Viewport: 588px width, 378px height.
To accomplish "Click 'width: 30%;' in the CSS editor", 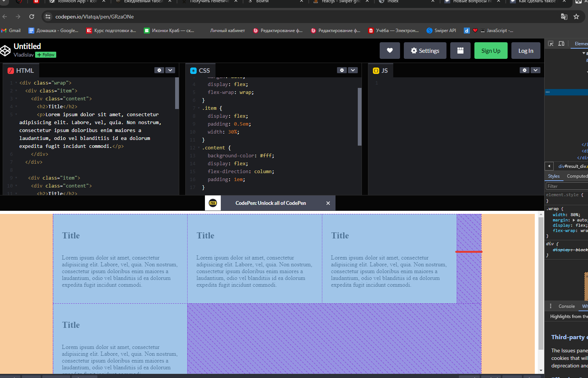I will [223, 132].
